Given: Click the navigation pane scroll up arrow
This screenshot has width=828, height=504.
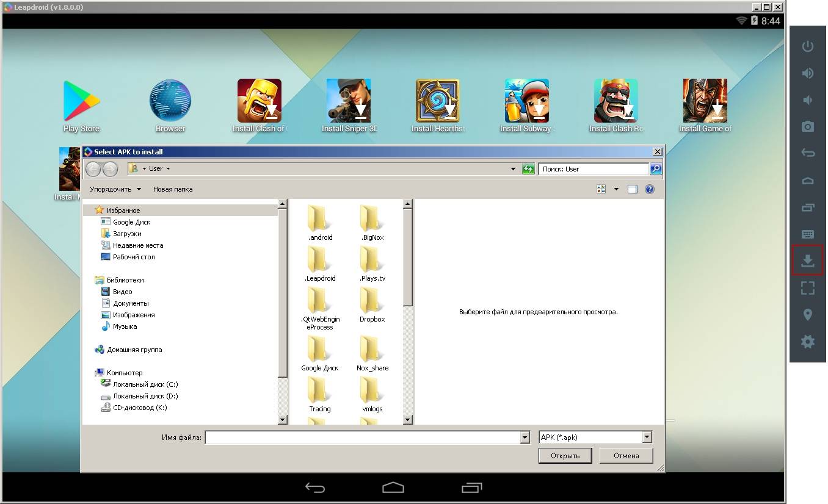Looking at the screenshot, I should (x=282, y=204).
